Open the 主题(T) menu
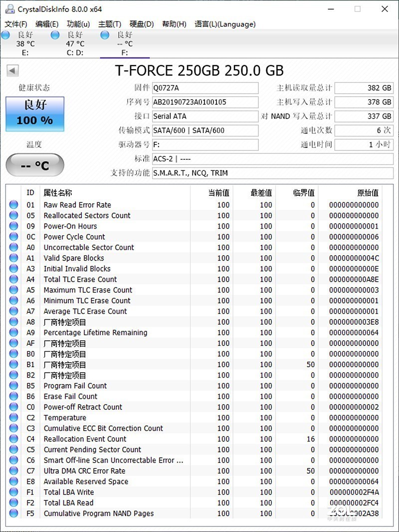 (x=110, y=23)
